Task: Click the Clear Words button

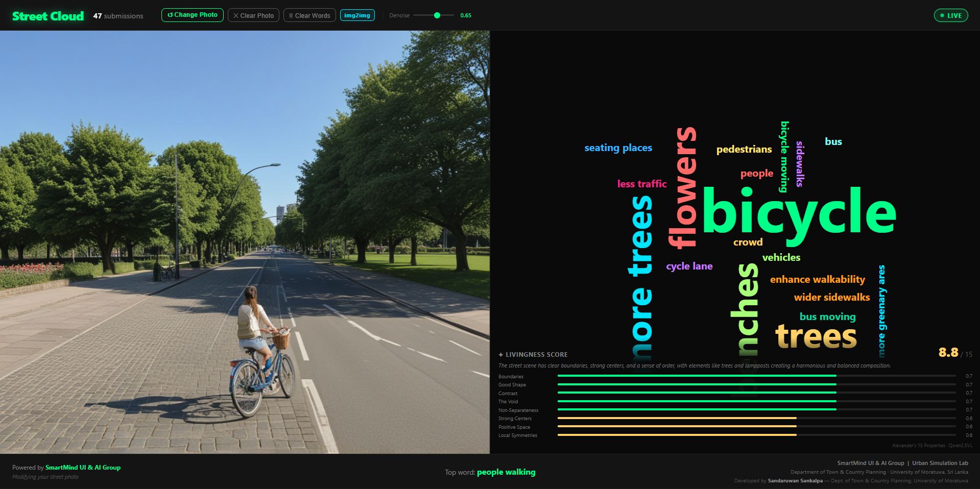Action: pyautogui.click(x=309, y=15)
